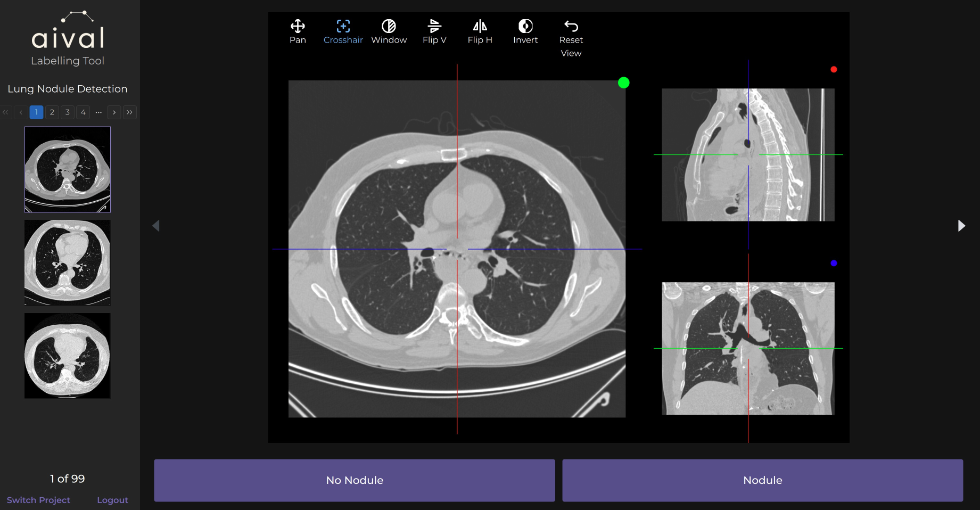Go to the next scan with right arrow

click(961, 226)
